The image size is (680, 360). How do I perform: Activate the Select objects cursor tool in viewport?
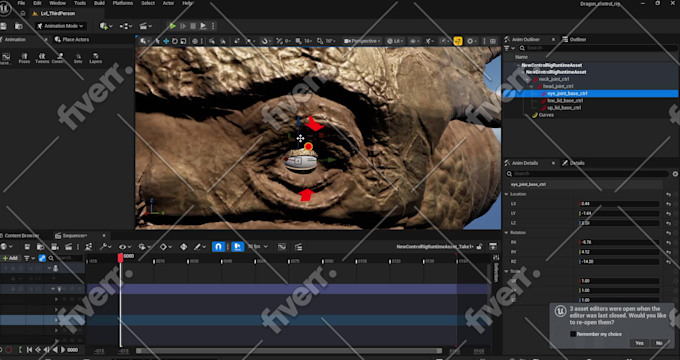tap(158, 41)
